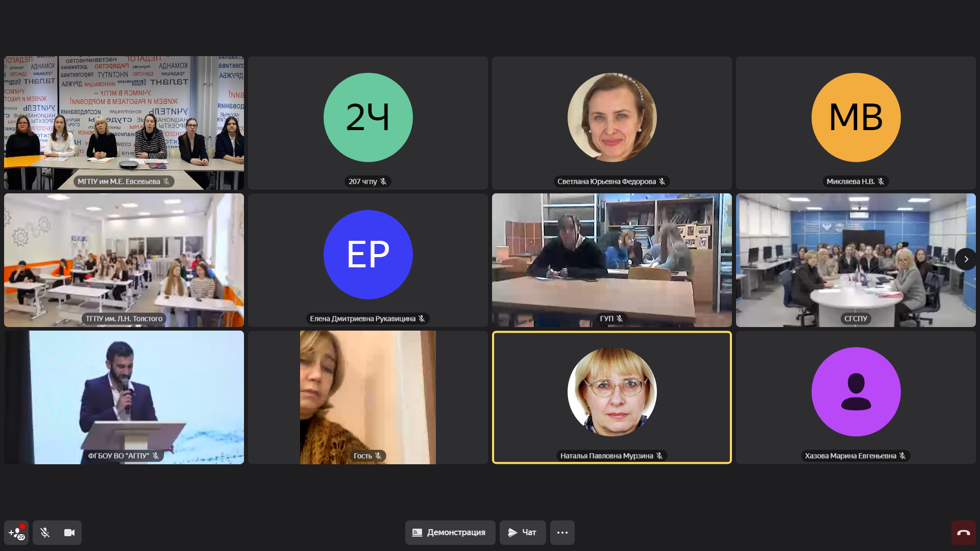
Task: Toggle the muted microphone button
Action: 45,533
